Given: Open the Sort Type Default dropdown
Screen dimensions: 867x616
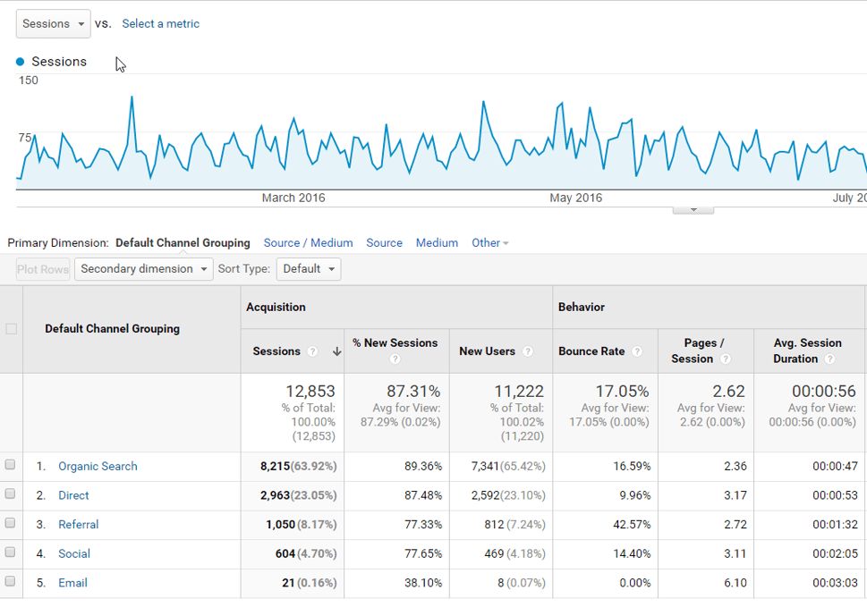Looking at the screenshot, I should (x=309, y=269).
